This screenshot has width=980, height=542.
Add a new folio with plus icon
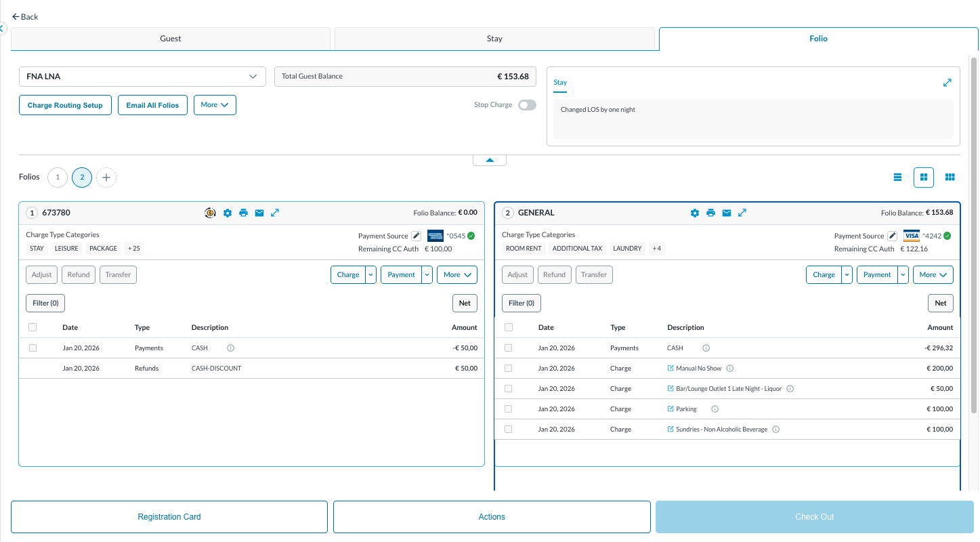(x=106, y=178)
